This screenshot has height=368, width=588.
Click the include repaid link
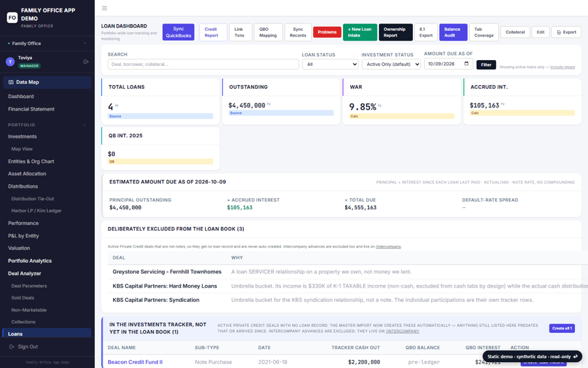(x=562, y=67)
